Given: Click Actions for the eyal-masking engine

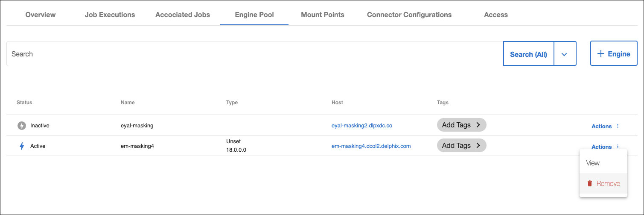Looking at the screenshot, I should 601,126.
